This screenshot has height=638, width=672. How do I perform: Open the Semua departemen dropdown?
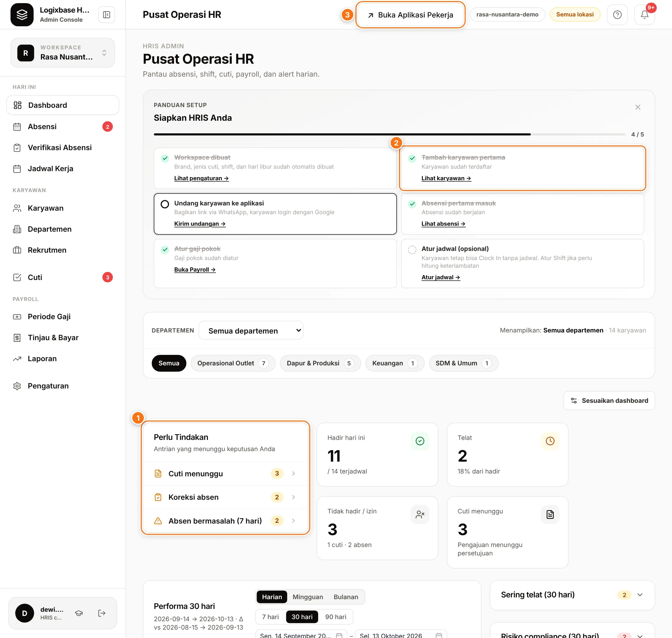tap(251, 330)
